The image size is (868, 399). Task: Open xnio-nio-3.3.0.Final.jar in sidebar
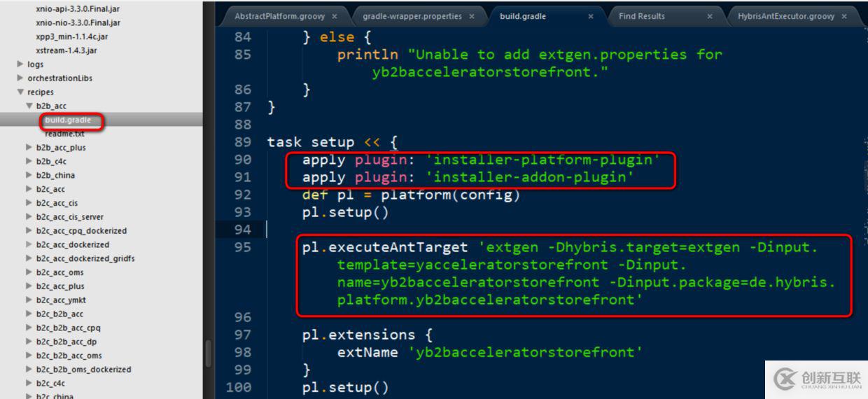coord(78,23)
